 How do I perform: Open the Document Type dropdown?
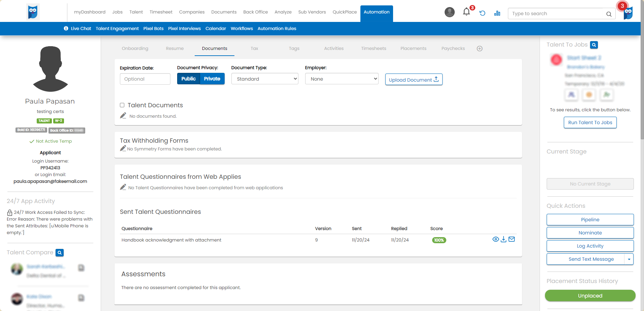coord(265,79)
